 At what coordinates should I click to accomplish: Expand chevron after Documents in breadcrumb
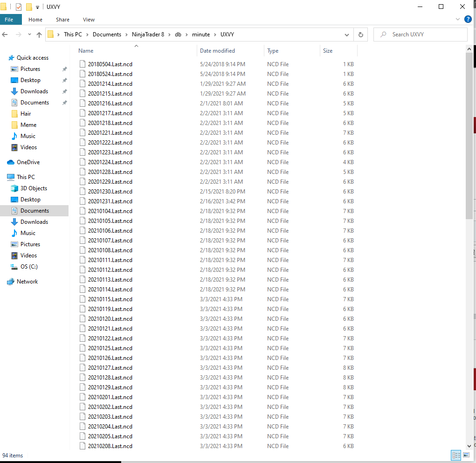click(127, 35)
